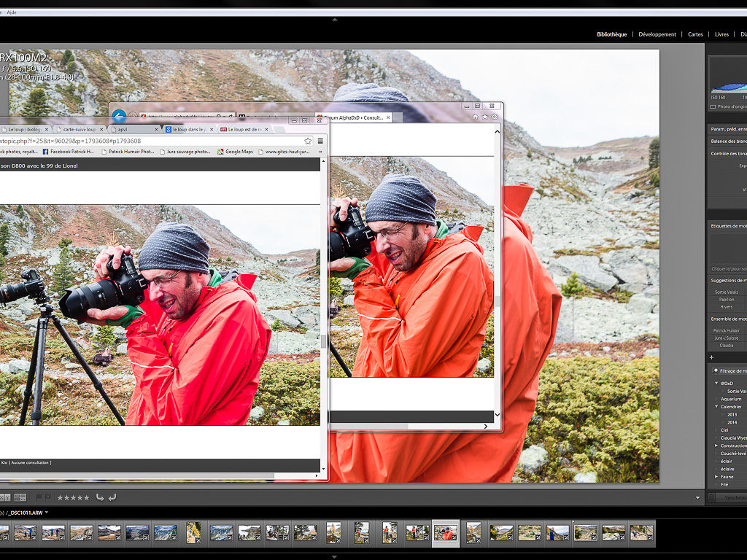The image size is (747, 560).
Task: Click the Internet Explorer scroll-down arrow
Action: click(x=497, y=415)
